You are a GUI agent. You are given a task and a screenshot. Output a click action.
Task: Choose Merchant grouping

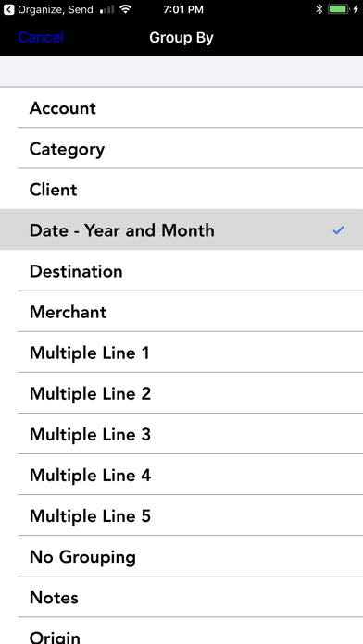tap(181, 312)
